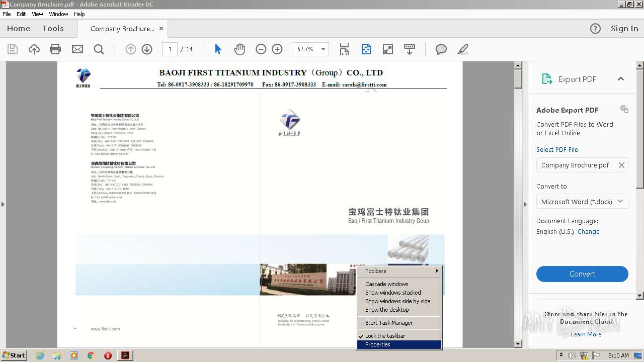This screenshot has width=644, height=362.
Task: Close the Company Brochure tab
Action: (162, 29)
